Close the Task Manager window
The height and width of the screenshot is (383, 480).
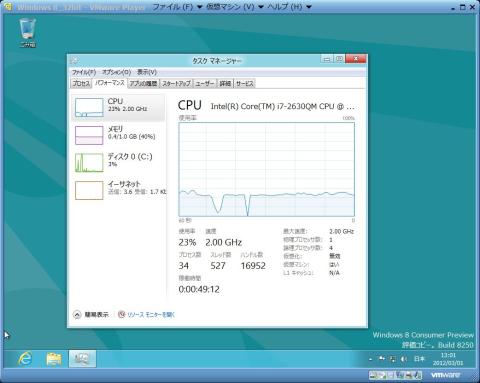pyautogui.click(x=356, y=59)
